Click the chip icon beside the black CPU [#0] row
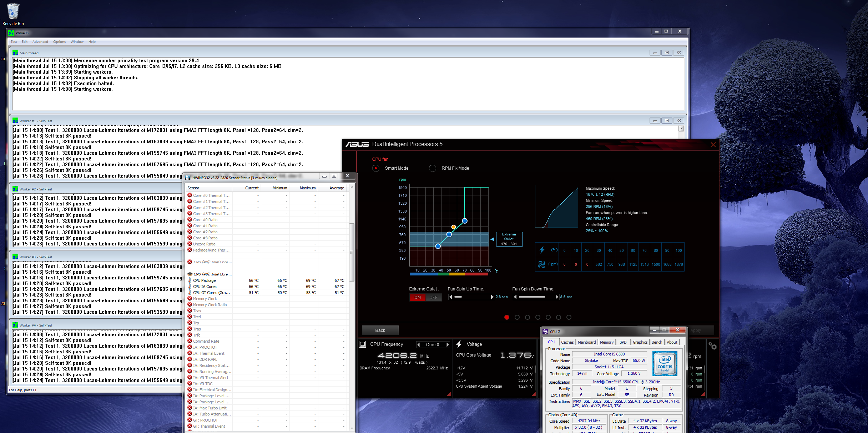 pyautogui.click(x=190, y=274)
